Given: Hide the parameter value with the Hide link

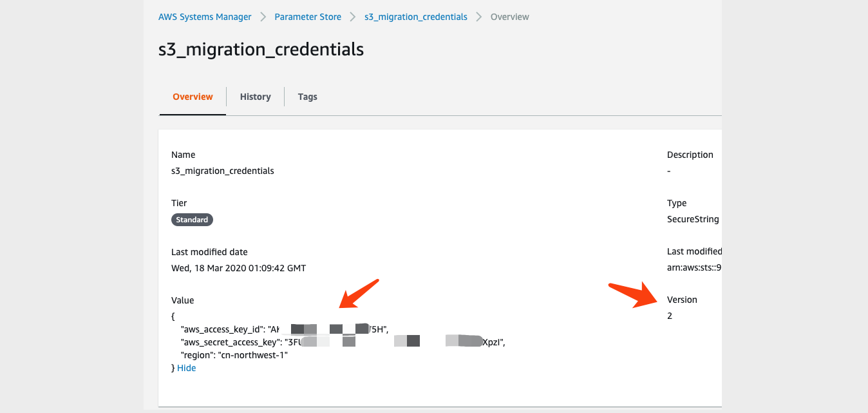Looking at the screenshot, I should coord(186,367).
